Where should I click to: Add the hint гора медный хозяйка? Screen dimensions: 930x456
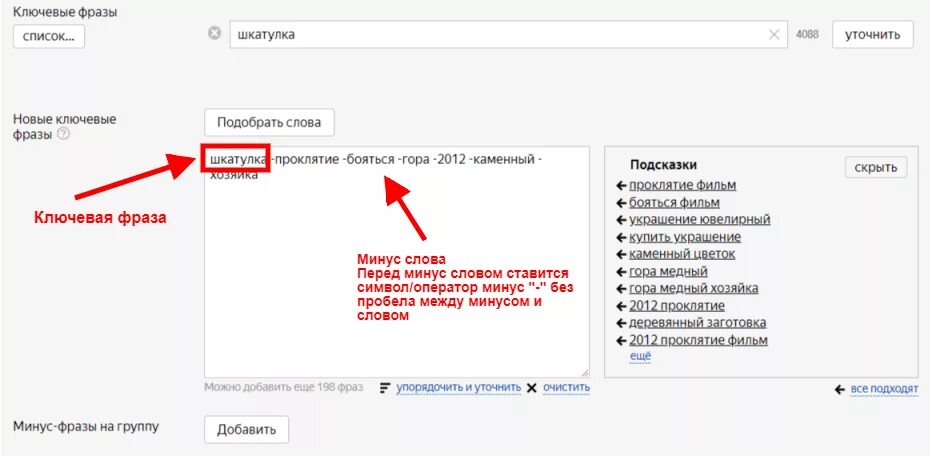693,289
